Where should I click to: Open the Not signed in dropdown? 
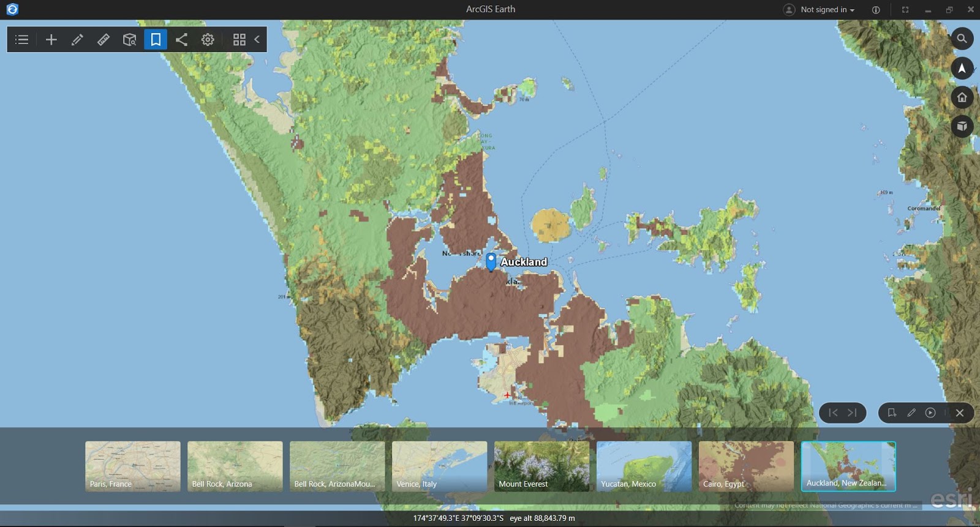coord(827,10)
